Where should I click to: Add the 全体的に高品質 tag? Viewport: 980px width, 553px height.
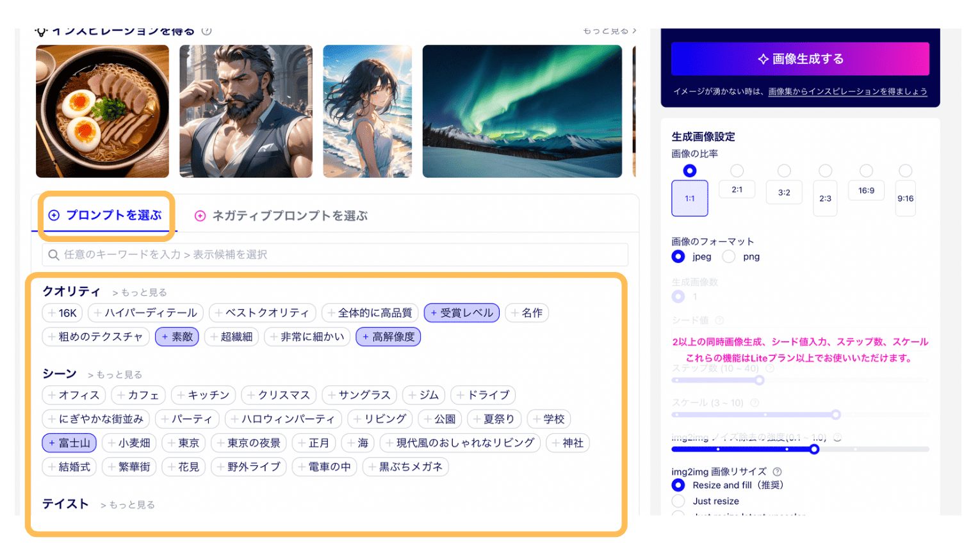pyautogui.click(x=370, y=313)
